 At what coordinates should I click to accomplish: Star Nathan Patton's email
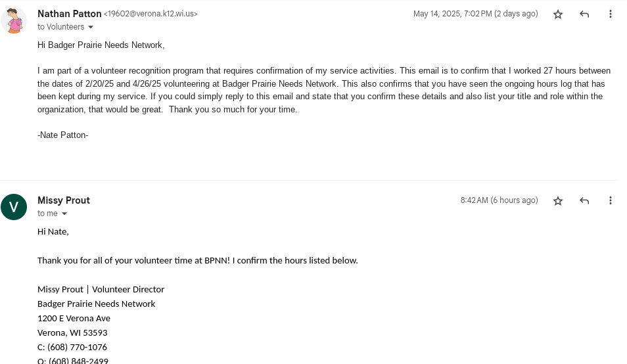(558, 14)
